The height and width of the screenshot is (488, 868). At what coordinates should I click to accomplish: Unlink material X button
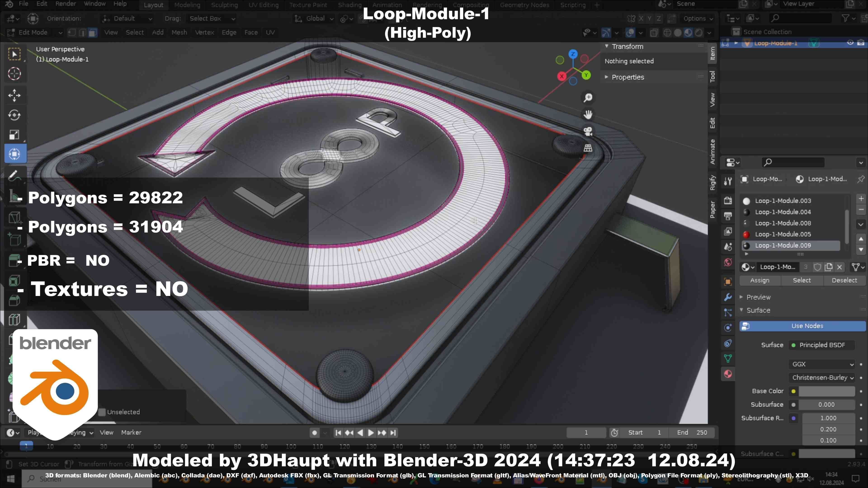[x=840, y=267]
